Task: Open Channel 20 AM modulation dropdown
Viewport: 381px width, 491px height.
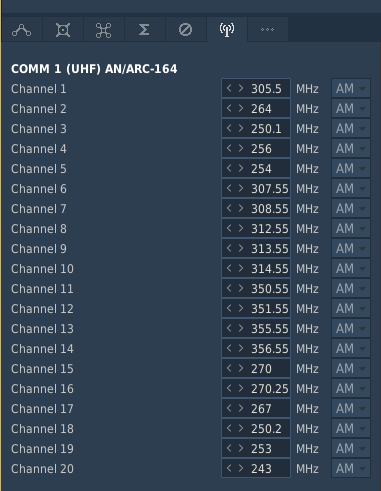Action: point(351,469)
